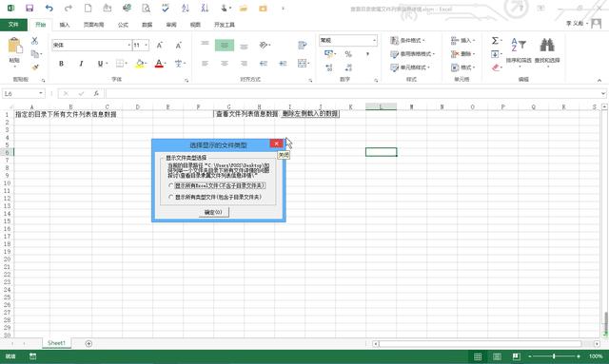This screenshot has height=364, width=609.
Task: Sort ascending A-to-Z in quick access toolbar
Action: pos(186,9)
